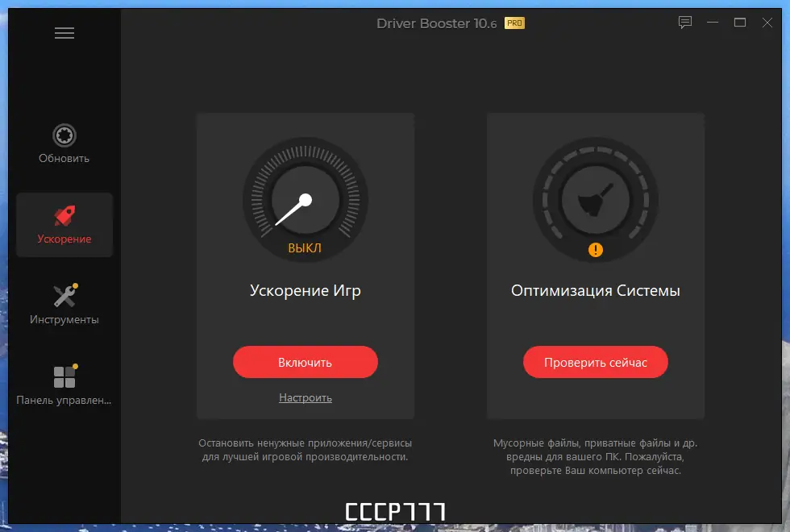Open the hamburger menu in the sidebar

tap(64, 33)
